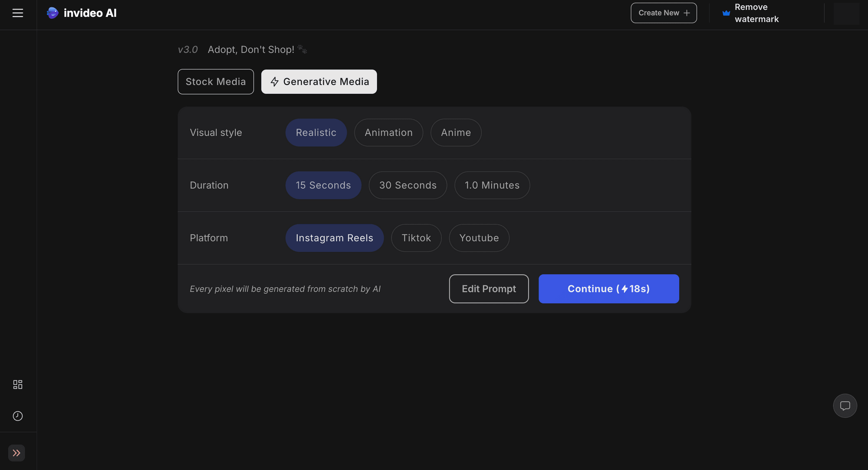
Task: Click the Create New plus icon
Action: (687, 13)
